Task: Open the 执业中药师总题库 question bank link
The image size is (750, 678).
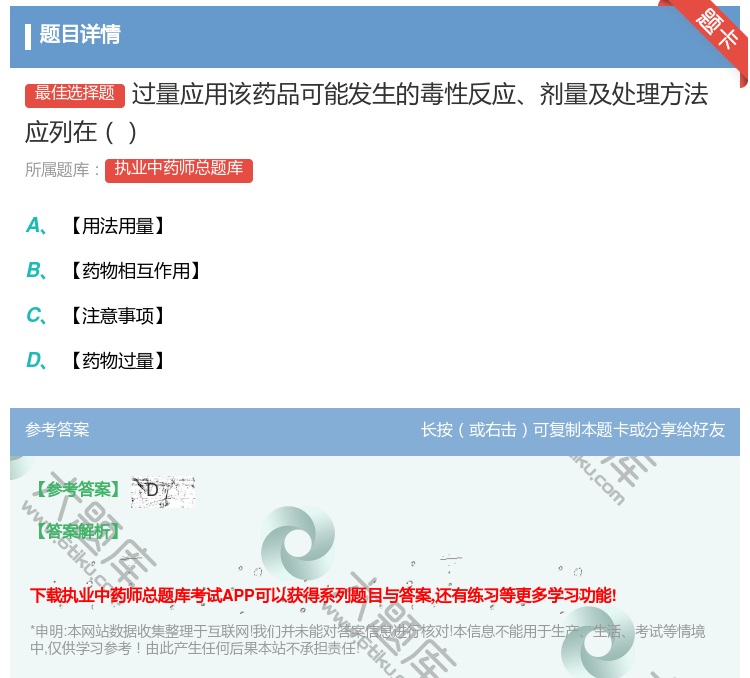Action: click(x=179, y=170)
